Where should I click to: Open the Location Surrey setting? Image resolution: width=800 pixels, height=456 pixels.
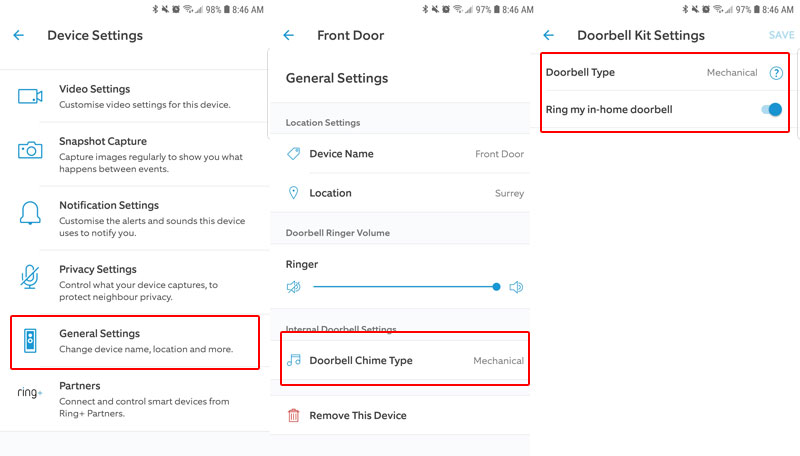pos(400,193)
